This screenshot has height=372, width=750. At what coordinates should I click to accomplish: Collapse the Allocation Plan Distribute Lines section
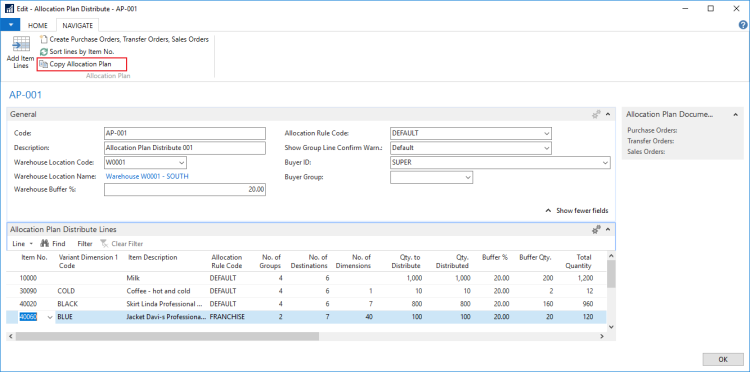tap(608, 230)
